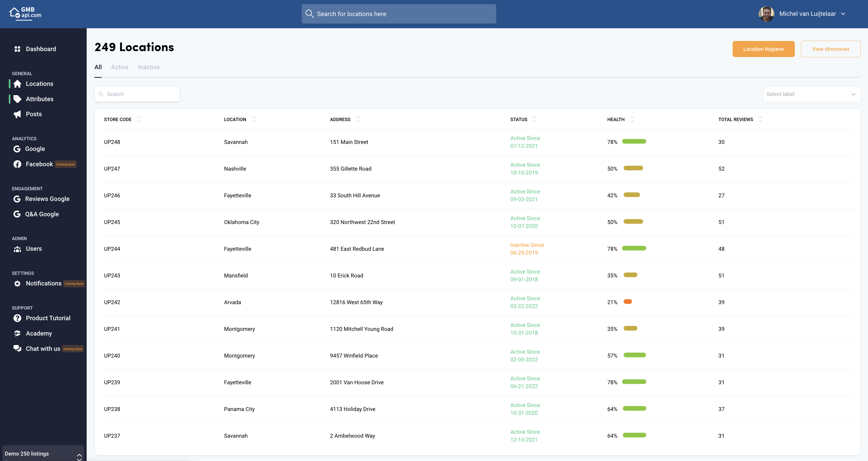The width and height of the screenshot is (868, 461).
Task: Open Attributes via the tag icon
Action: pos(18,99)
